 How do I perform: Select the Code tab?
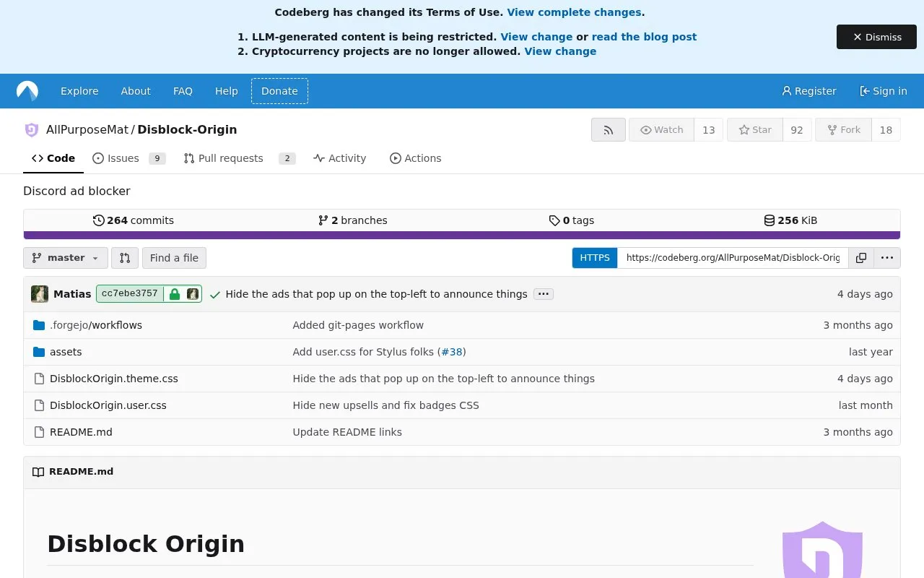[53, 158]
